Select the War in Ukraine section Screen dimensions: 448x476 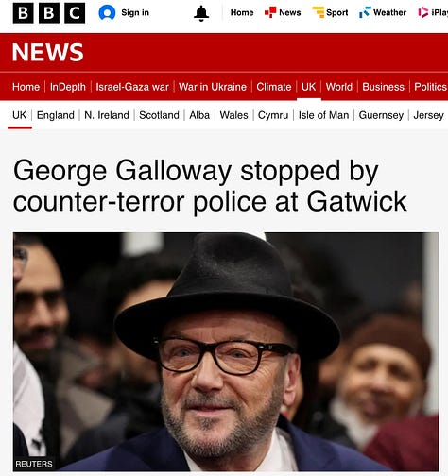[x=213, y=87]
